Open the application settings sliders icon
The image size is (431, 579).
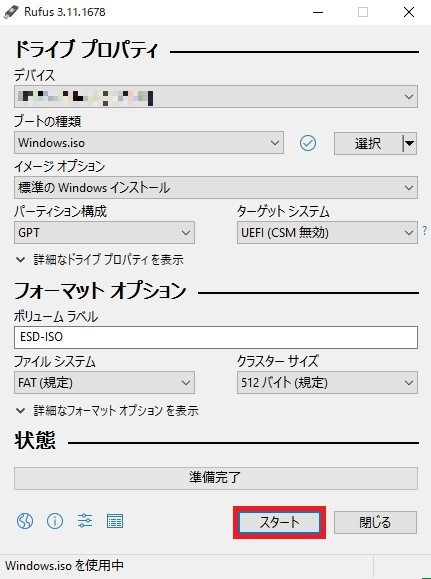pyautogui.click(x=85, y=521)
